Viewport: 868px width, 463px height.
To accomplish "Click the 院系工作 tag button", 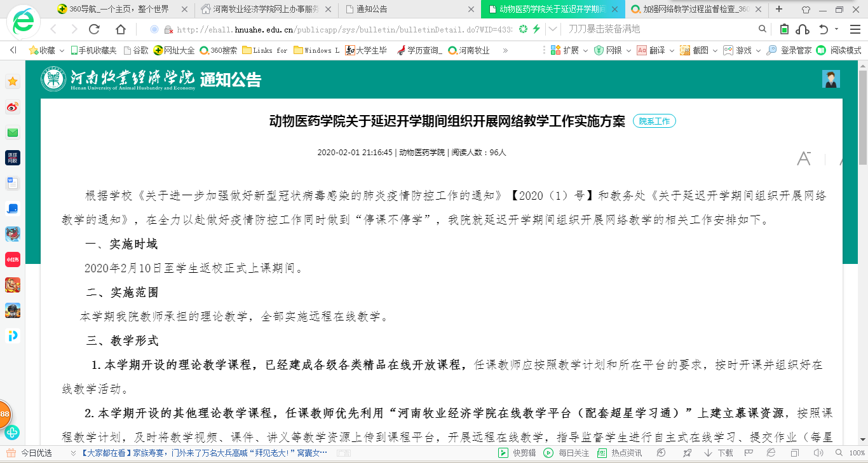I will tap(654, 121).
